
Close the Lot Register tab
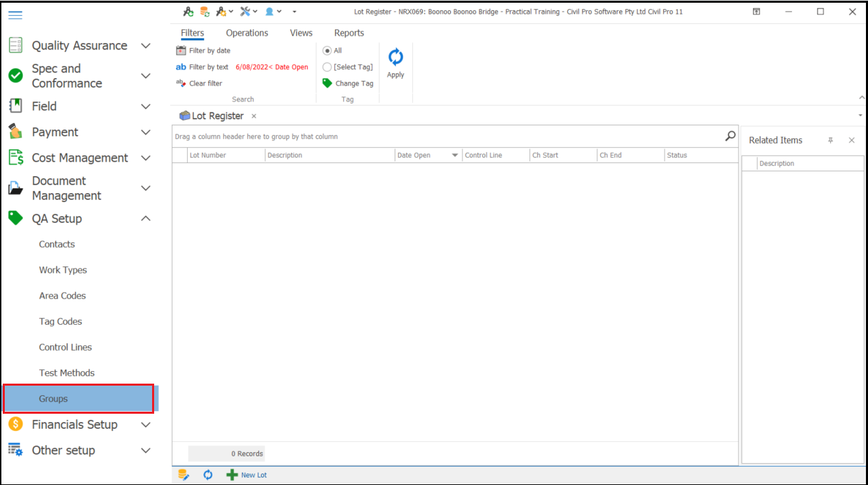tap(253, 116)
